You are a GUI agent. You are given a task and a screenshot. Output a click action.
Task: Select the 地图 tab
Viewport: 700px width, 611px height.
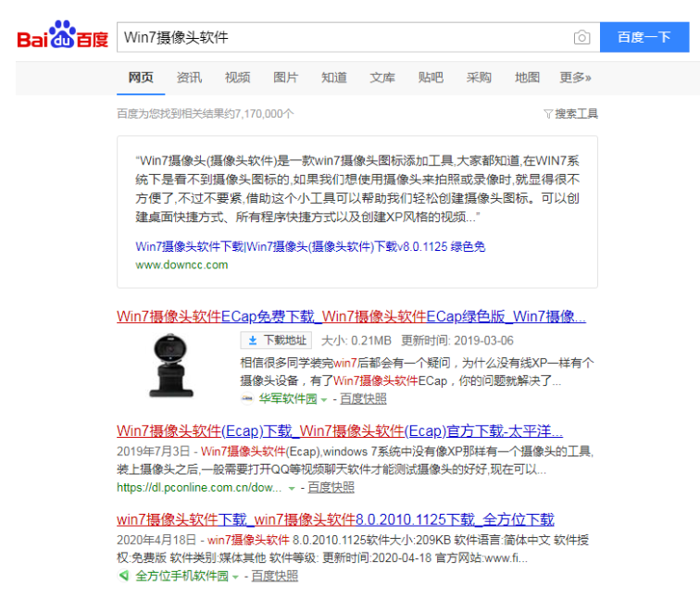click(x=527, y=78)
